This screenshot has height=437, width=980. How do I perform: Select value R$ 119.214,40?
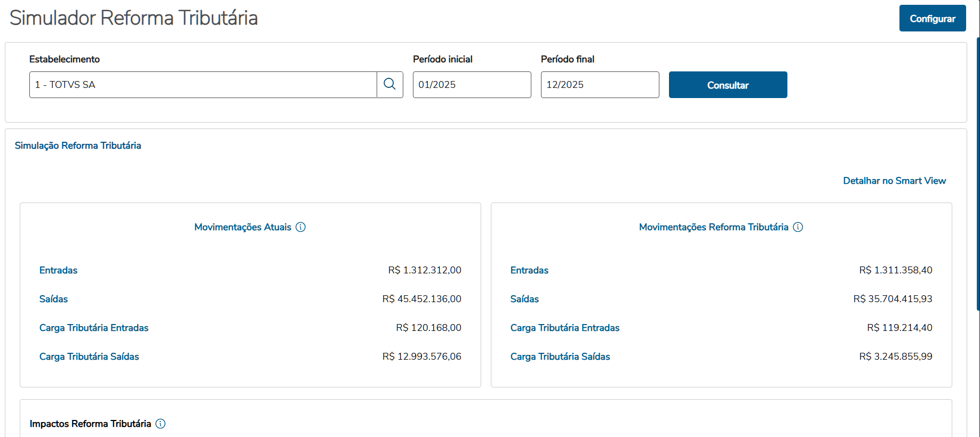tap(900, 328)
